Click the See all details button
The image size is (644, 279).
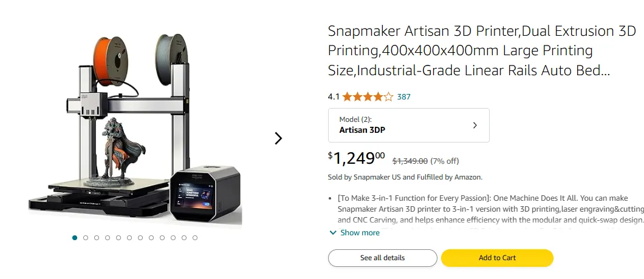click(x=382, y=258)
